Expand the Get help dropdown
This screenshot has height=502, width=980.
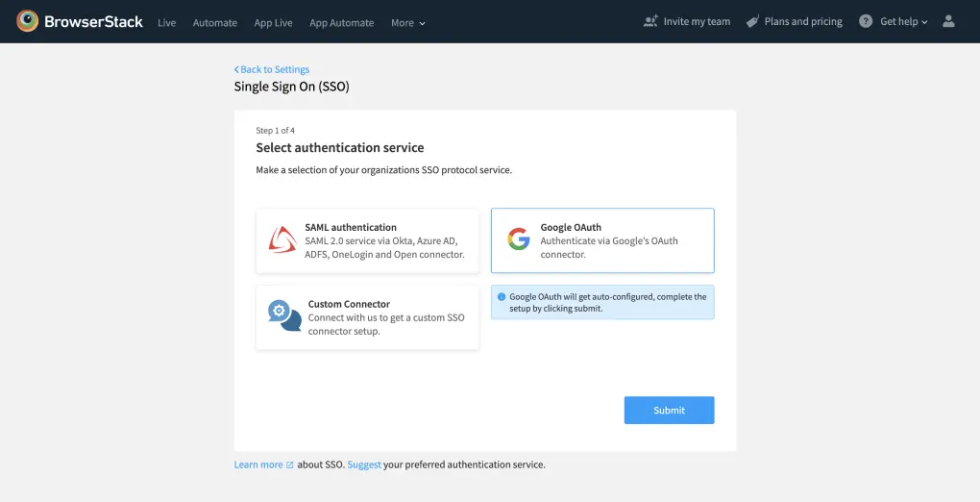[903, 21]
